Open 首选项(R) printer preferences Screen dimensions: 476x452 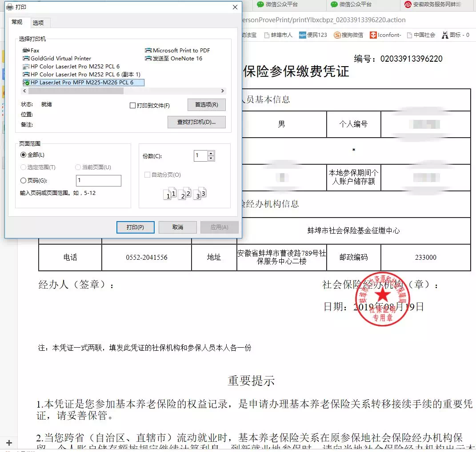click(x=206, y=105)
